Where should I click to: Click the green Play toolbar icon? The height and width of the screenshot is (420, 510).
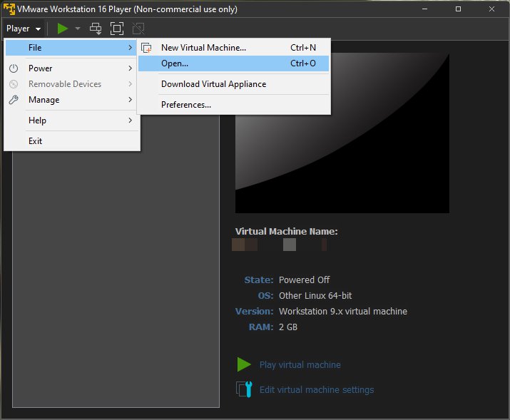click(63, 29)
